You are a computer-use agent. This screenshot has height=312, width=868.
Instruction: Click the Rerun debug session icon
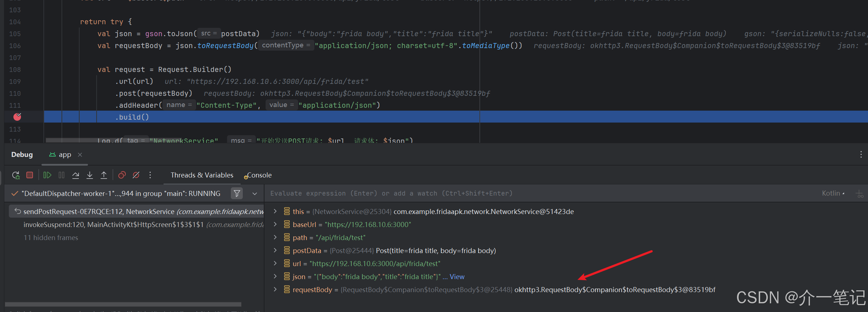[16, 175]
